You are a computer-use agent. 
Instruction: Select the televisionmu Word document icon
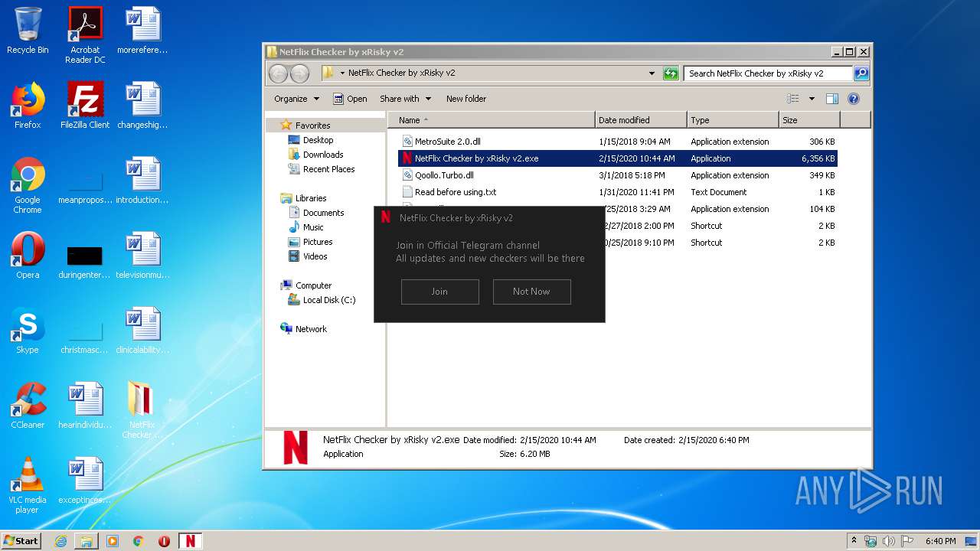coord(142,256)
